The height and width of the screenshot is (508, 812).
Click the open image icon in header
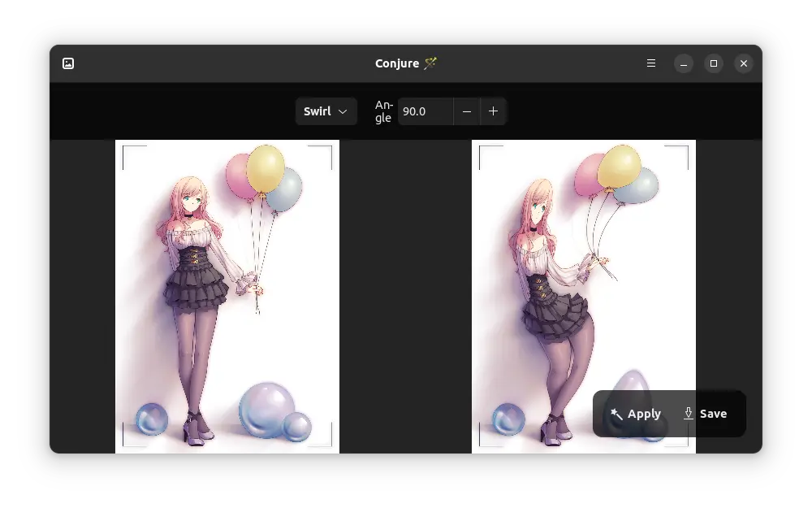click(x=68, y=63)
